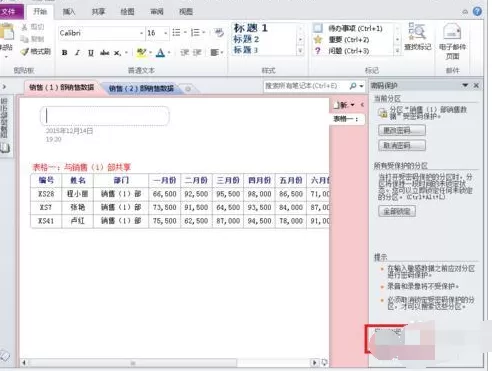
Task: Apply strikethrough formatting
Action: pyautogui.click(x=104, y=53)
